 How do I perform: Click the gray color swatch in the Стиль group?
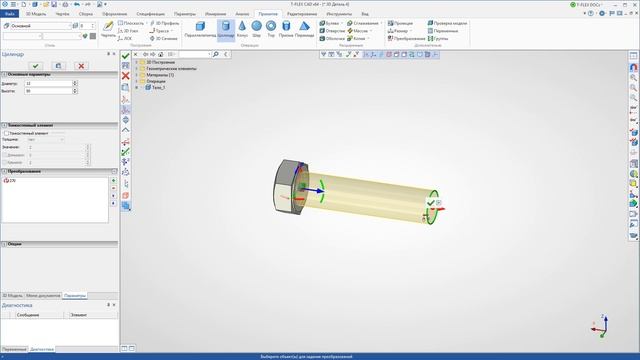pyautogui.click(x=93, y=36)
